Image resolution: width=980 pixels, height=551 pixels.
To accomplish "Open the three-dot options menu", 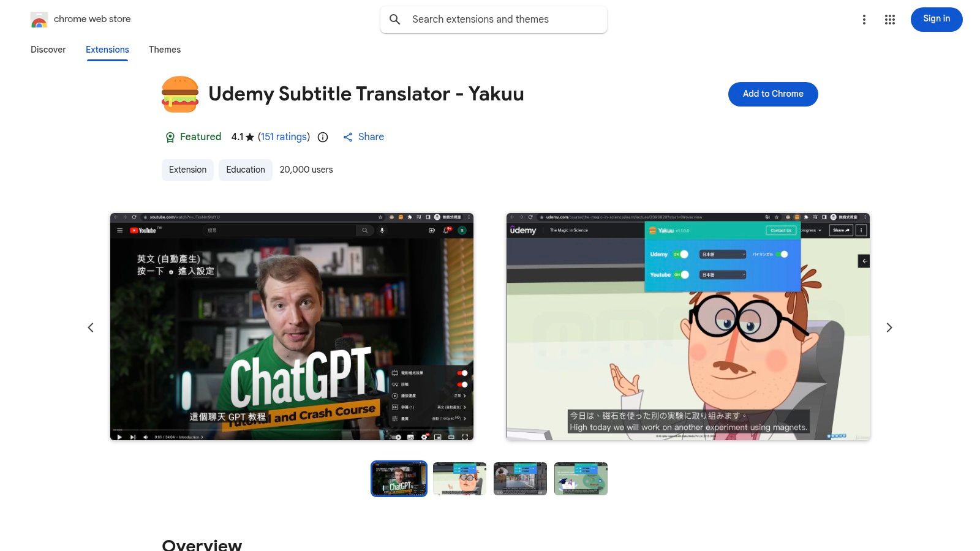I will 864,19.
